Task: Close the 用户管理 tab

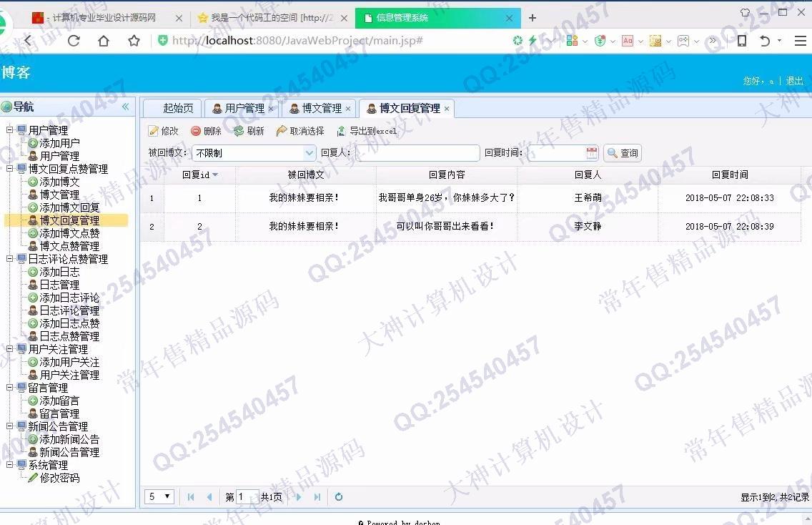Action: click(271, 109)
